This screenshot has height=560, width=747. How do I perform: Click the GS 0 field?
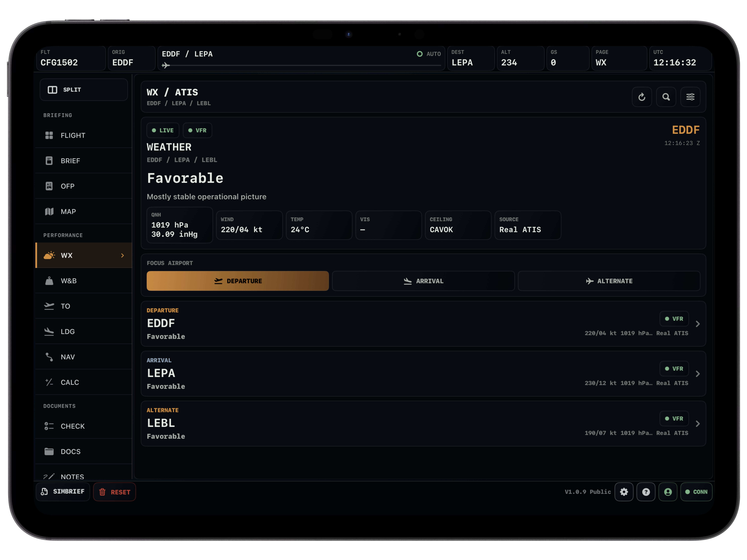[568, 58]
